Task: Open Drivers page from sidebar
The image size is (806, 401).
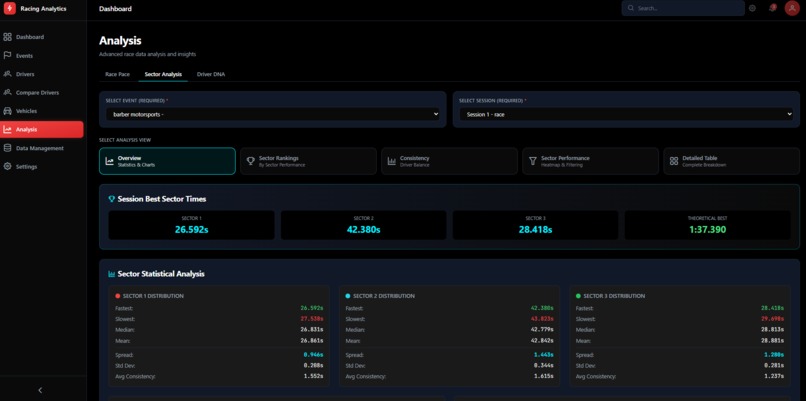Action: pyautogui.click(x=42, y=74)
